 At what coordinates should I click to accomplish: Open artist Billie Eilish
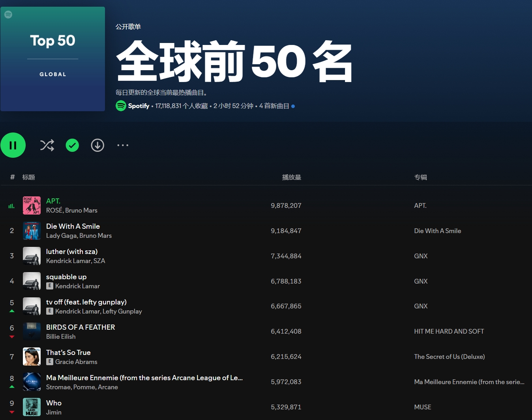click(61, 337)
